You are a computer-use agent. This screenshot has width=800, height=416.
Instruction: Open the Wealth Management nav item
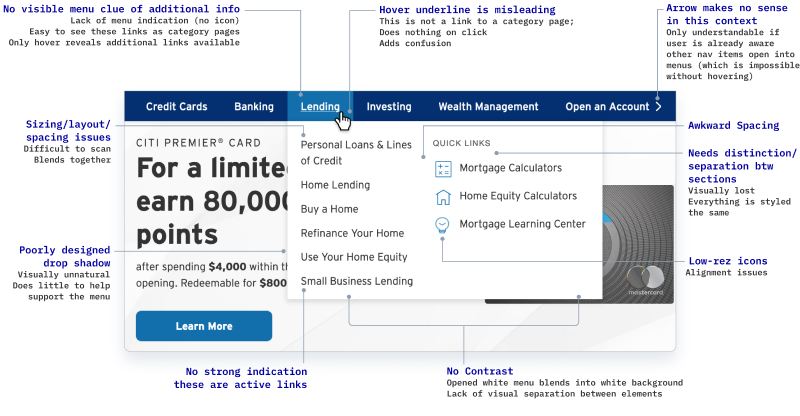(488, 107)
